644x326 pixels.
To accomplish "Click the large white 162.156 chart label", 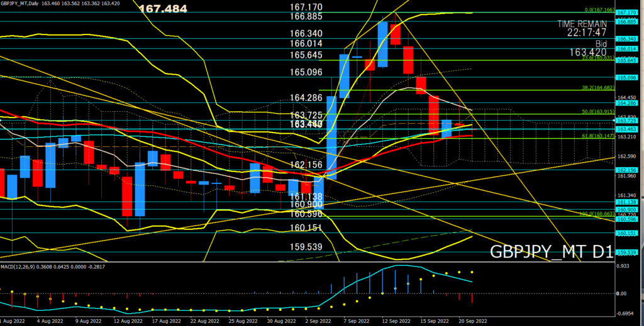I will [x=306, y=165].
